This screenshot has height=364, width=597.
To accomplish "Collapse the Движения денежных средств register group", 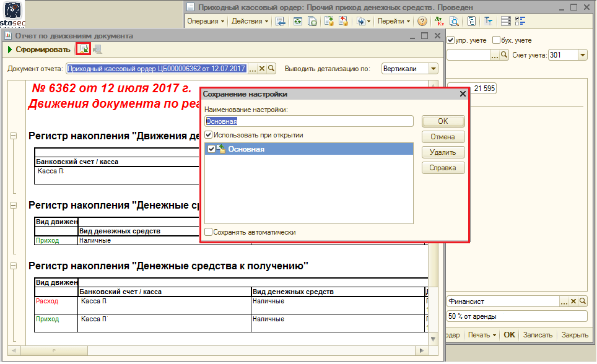I will (14, 136).
